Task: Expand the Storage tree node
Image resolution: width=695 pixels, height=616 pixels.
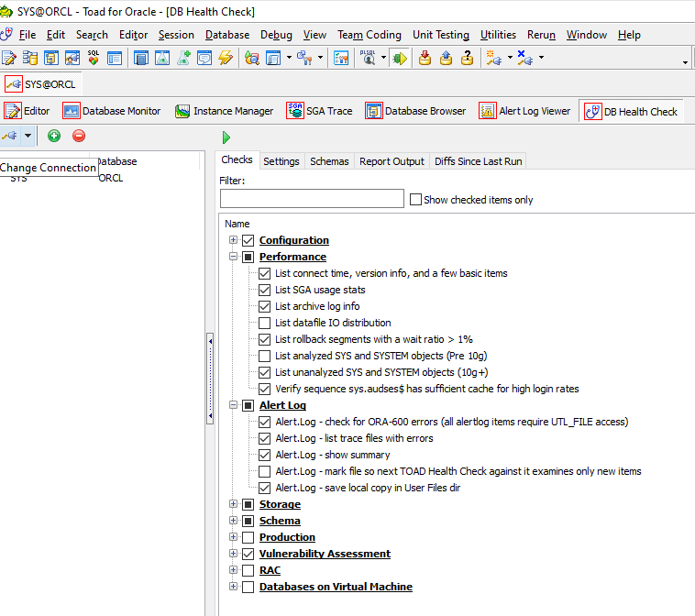Action: click(x=233, y=504)
